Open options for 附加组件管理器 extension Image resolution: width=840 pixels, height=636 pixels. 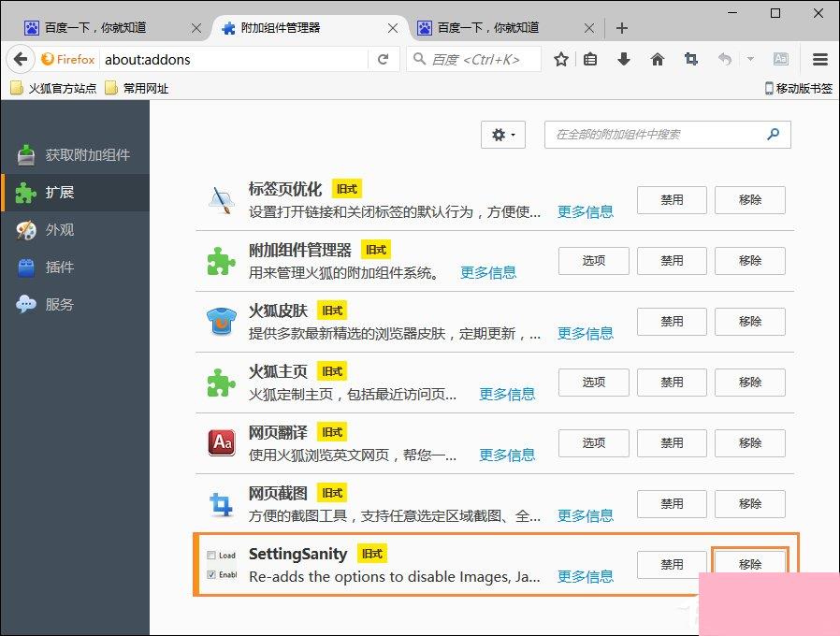click(x=594, y=260)
